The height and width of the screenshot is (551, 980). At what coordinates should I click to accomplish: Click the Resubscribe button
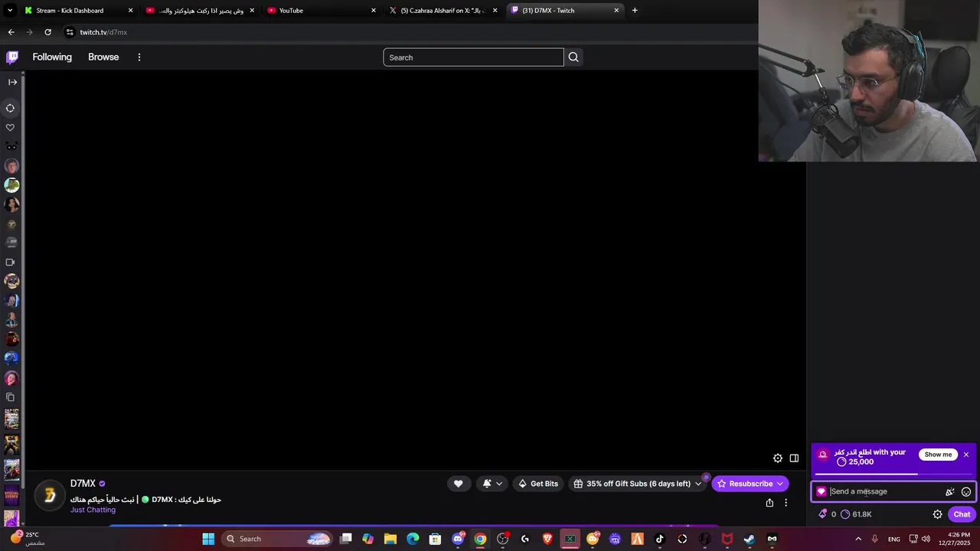pyautogui.click(x=750, y=484)
